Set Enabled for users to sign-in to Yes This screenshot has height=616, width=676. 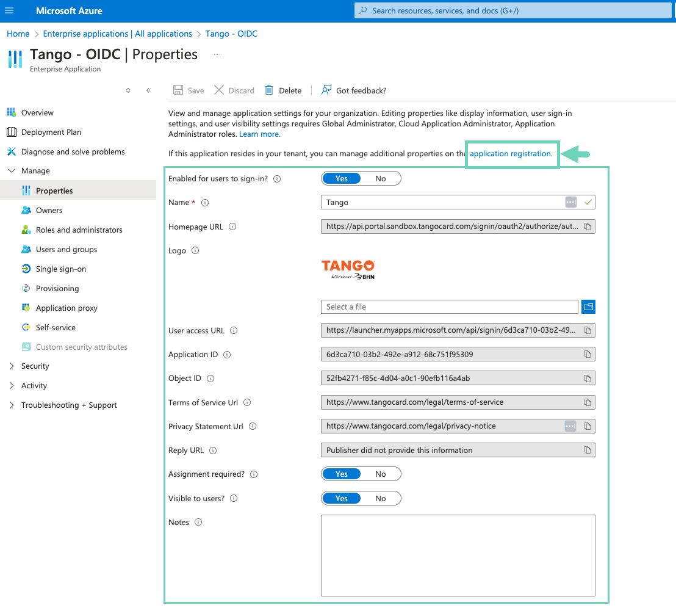(342, 179)
